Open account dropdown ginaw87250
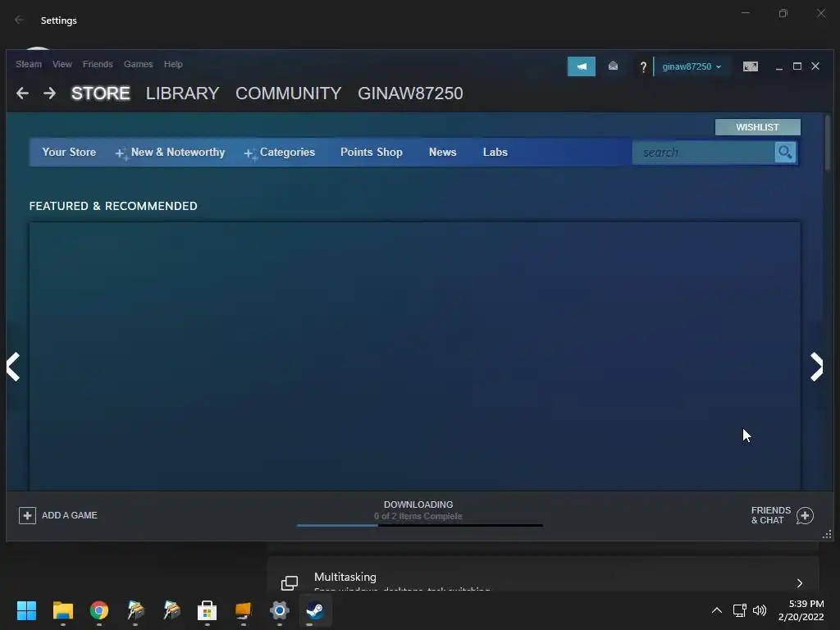This screenshot has height=630, width=840. point(692,66)
